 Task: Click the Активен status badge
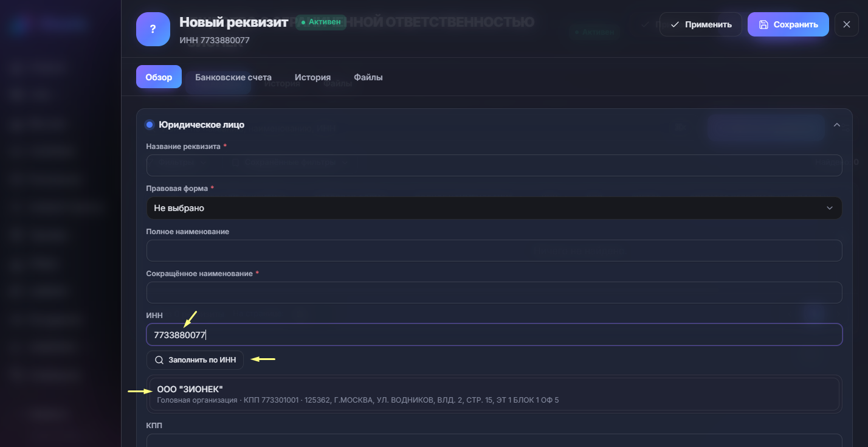321,23
